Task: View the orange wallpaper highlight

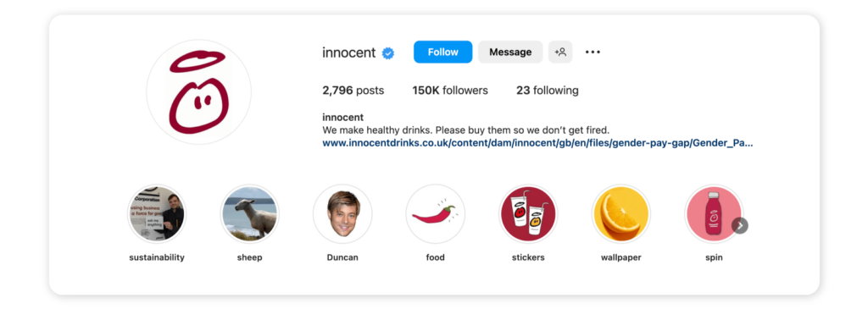Action: pos(621,214)
